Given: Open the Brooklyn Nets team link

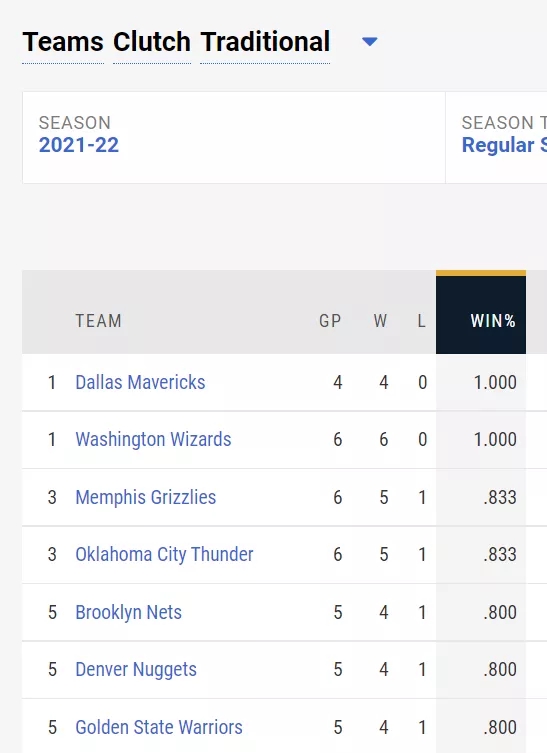Looking at the screenshot, I should click(128, 612).
